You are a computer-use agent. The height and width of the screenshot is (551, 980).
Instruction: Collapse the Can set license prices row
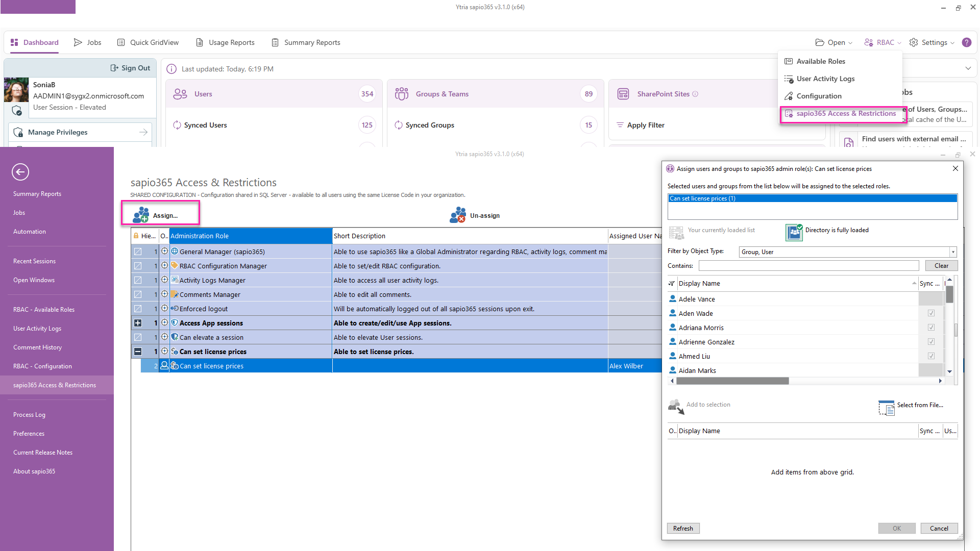[x=138, y=352]
